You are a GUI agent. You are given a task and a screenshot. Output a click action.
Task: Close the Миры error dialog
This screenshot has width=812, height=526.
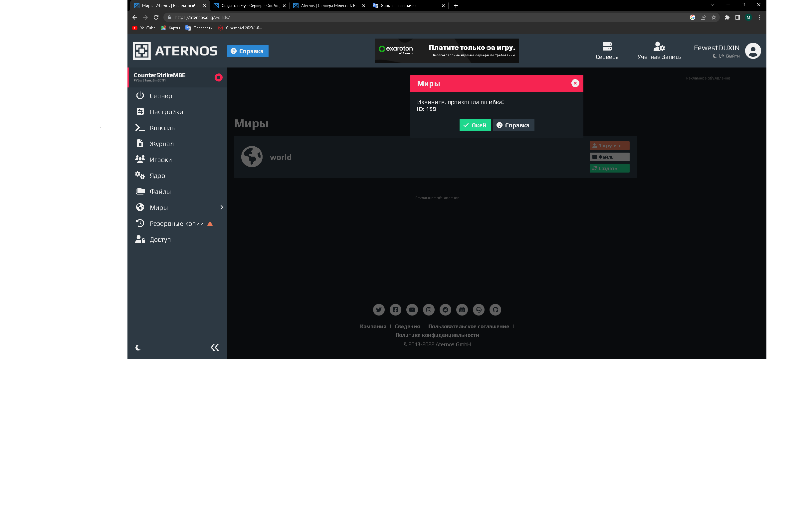575,83
